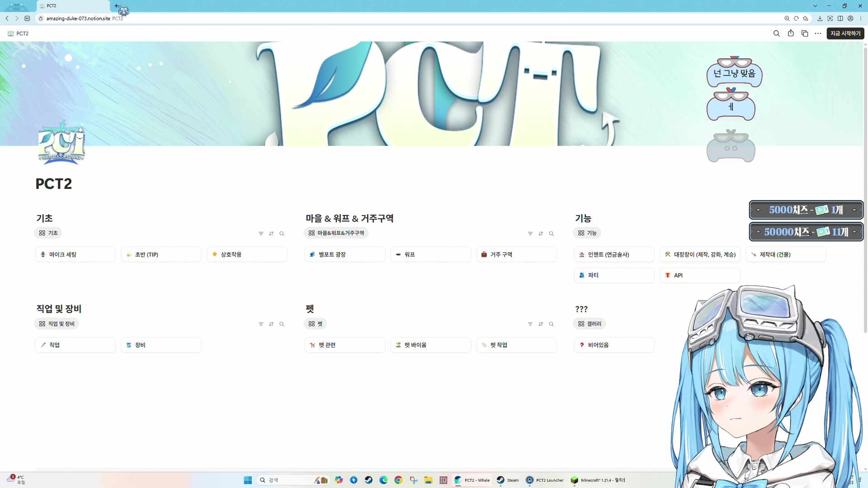Open the browser downloads icon

pos(820,19)
